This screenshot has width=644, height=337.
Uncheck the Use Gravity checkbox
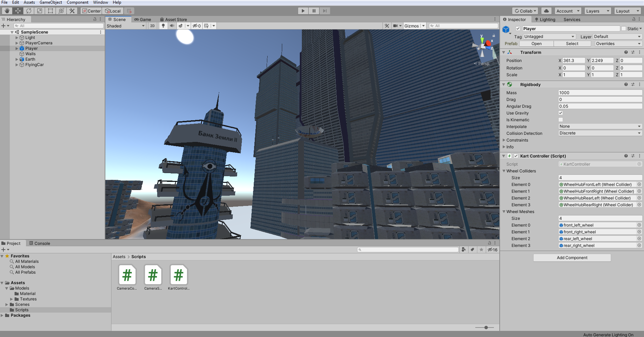click(561, 113)
